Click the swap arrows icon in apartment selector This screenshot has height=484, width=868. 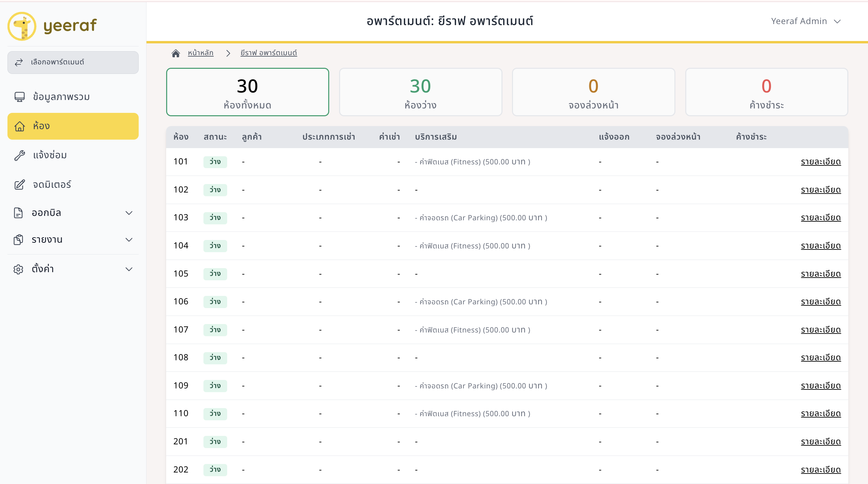click(x=19, y=62)
